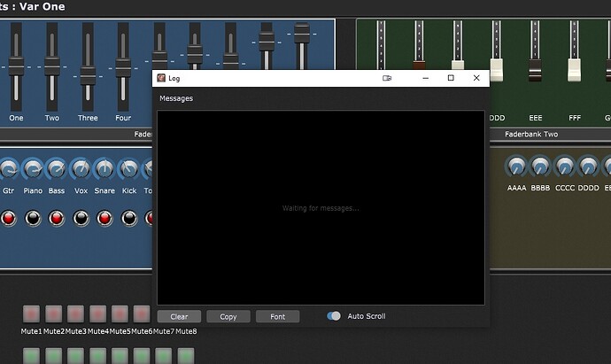Click the fader labeled One
Image resolution: width=611 pixels, height=364 pixels.
point(16,66)
